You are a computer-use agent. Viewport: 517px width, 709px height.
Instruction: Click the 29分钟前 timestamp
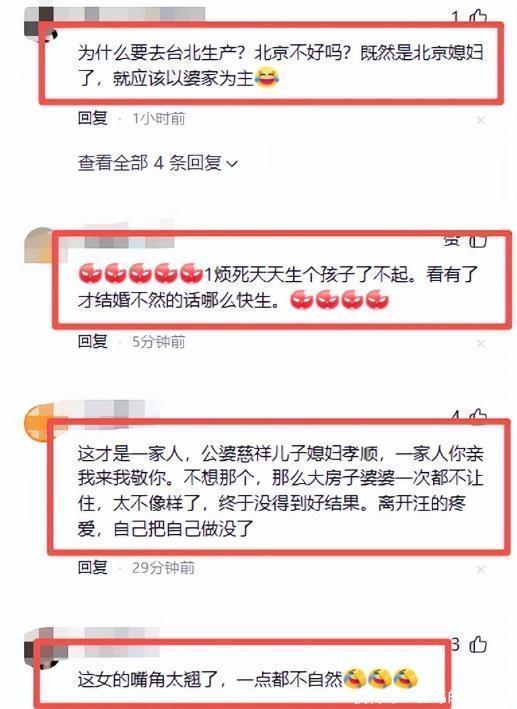click(163, 567)
